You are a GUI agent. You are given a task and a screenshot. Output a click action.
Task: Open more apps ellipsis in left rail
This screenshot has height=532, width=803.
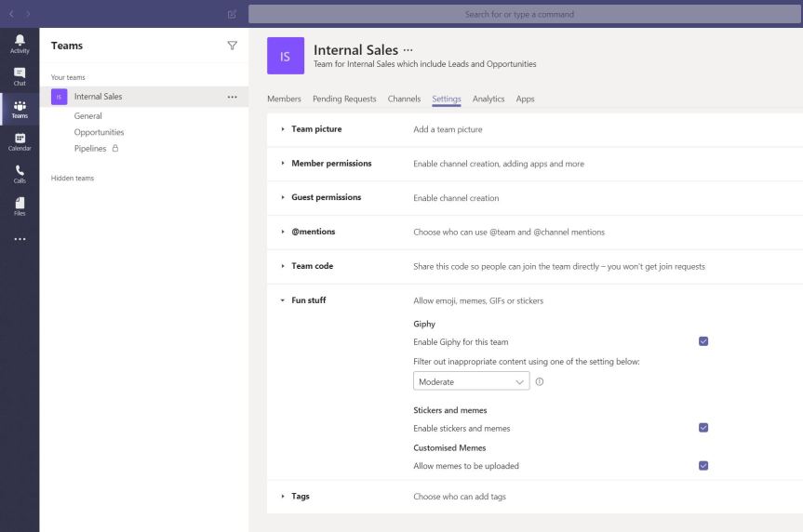click(19, 239)
